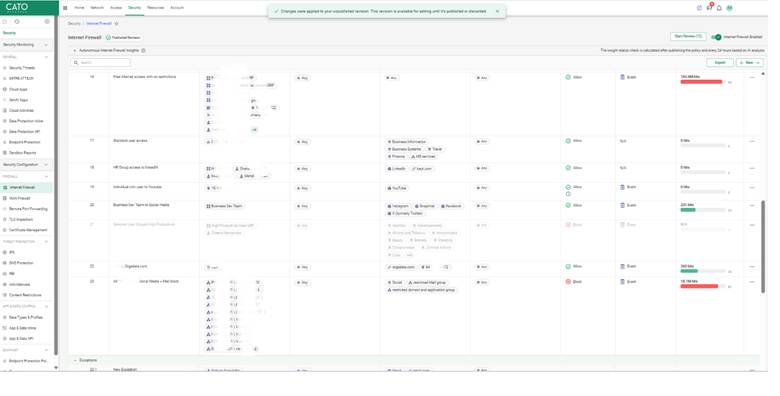Viewport: 780px width, 396px height.
Task: Select rule "HR Group access to LinkedIn"
Action: (135, 168)
